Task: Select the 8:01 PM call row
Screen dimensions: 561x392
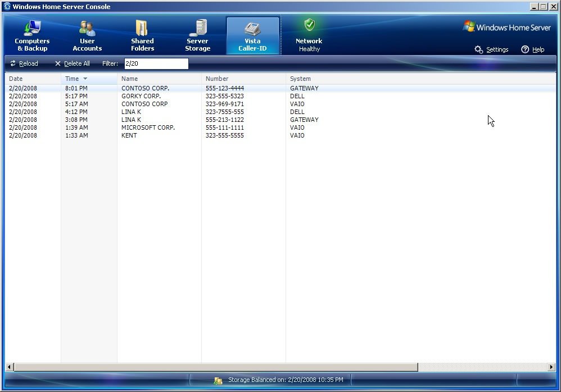Action: 280,88
